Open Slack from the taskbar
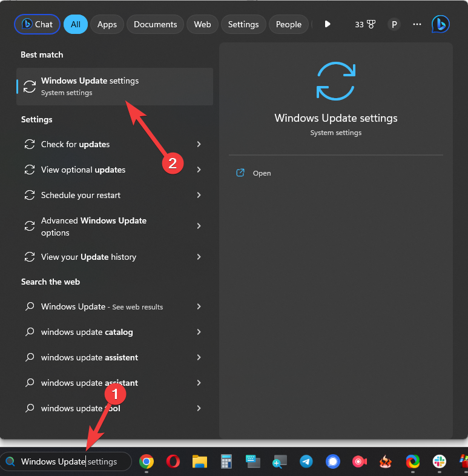This screenshot has width=468, height=476. click(439, 461)
